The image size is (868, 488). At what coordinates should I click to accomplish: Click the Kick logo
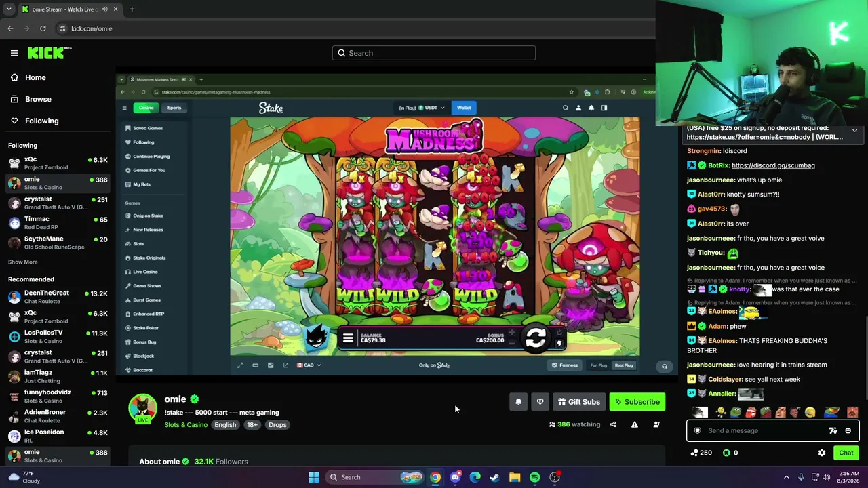click(x=49, y=52)
